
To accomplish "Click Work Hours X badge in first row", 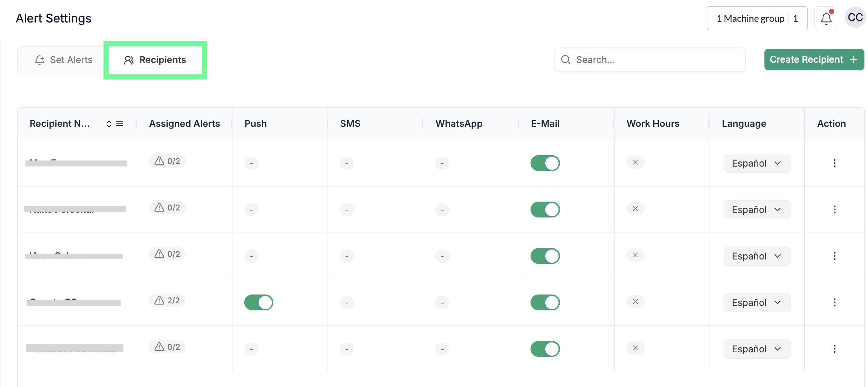I will (636, 162).
